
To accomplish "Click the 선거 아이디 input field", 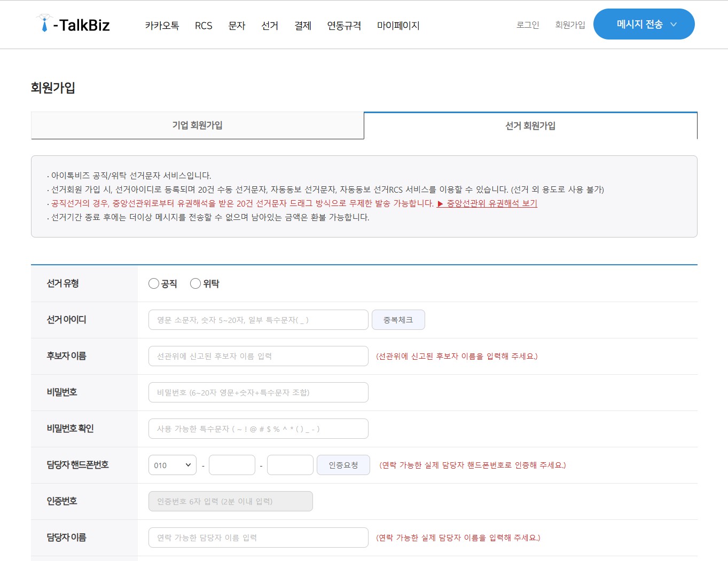I will (258, 319).
